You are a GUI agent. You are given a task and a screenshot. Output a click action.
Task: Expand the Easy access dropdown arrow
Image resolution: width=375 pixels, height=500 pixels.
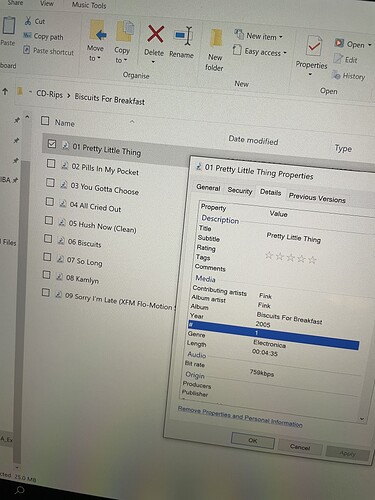click(285, 53)
